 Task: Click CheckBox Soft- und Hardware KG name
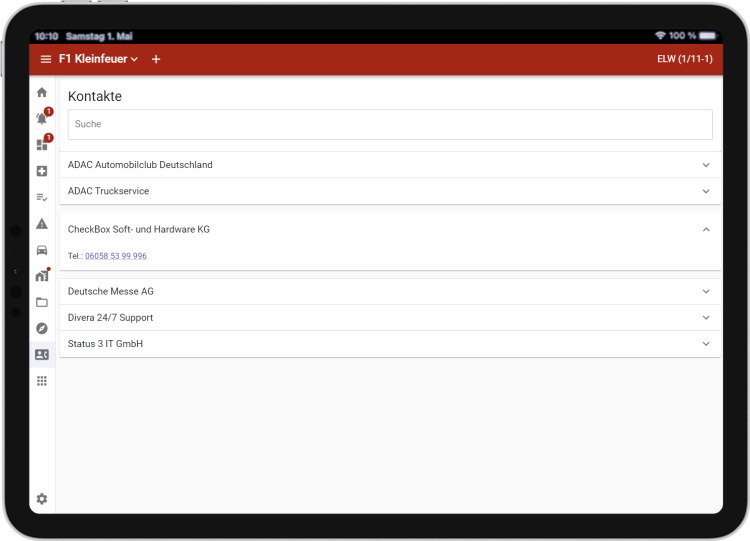coord(139,229)
